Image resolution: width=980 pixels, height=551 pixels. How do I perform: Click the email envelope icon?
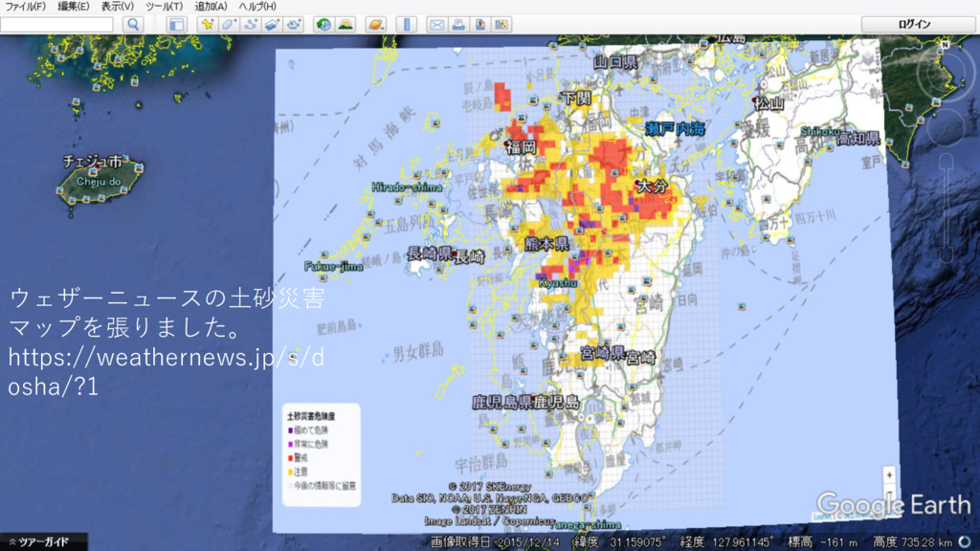coord(436,24)
